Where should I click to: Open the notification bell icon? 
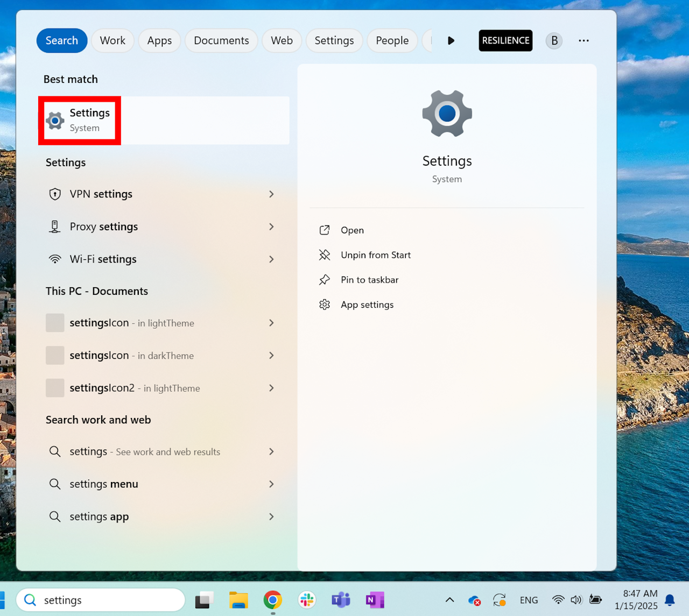tap(670, 600)
